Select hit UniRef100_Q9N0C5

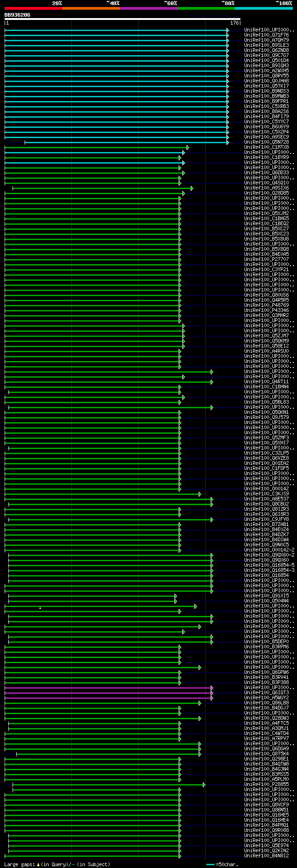pos(266,545)
